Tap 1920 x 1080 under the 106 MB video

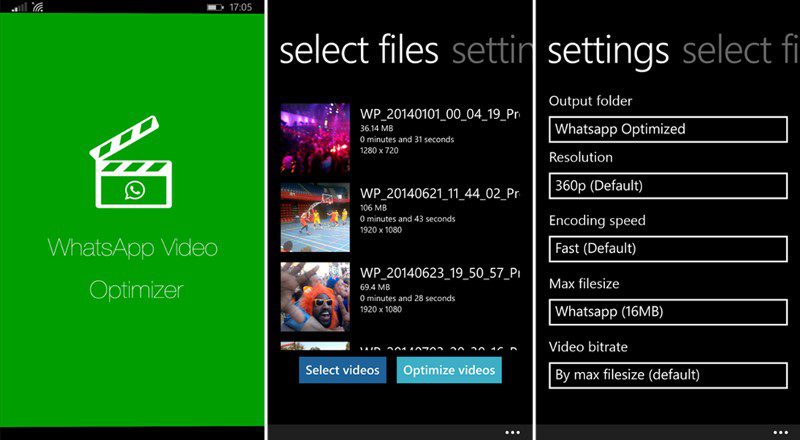(x=381, y=230)
